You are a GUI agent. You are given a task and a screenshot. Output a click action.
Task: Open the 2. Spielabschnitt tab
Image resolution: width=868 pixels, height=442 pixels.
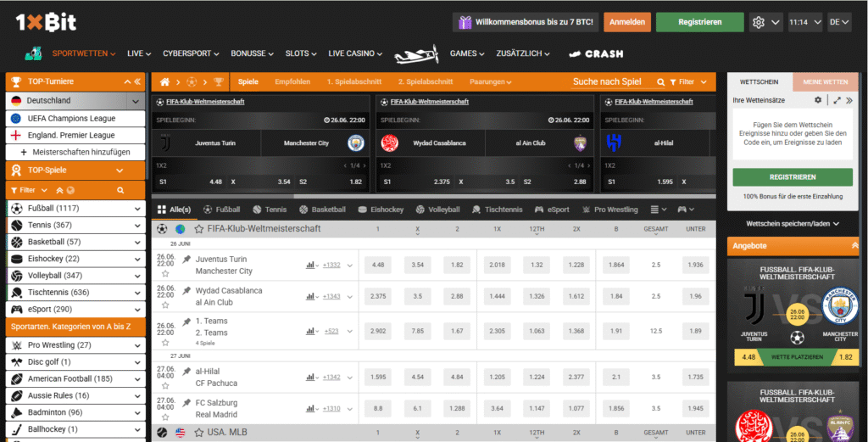click(x=426, y=82)
